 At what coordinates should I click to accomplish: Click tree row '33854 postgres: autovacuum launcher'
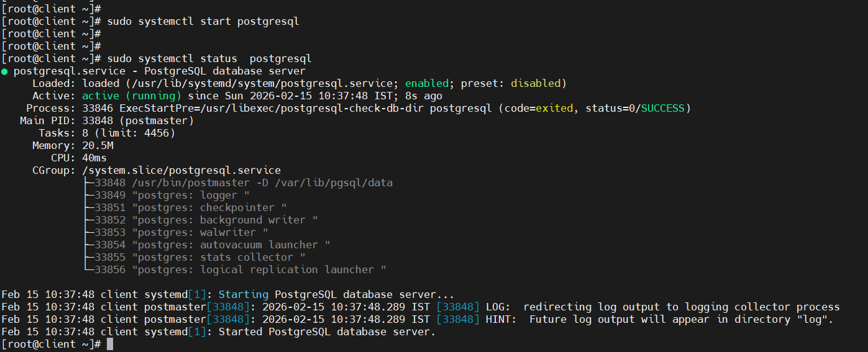pos(212,245)
